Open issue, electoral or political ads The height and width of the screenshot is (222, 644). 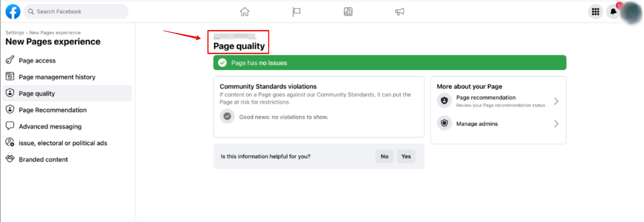(63, 143)
